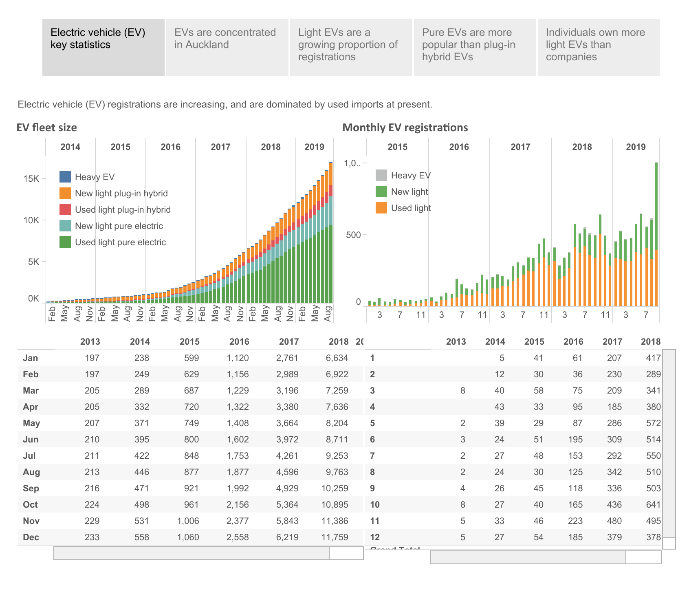Select Used light pure electric legend label
The width and height of the screenshot is (700, 594).
[x=121, y=242]
